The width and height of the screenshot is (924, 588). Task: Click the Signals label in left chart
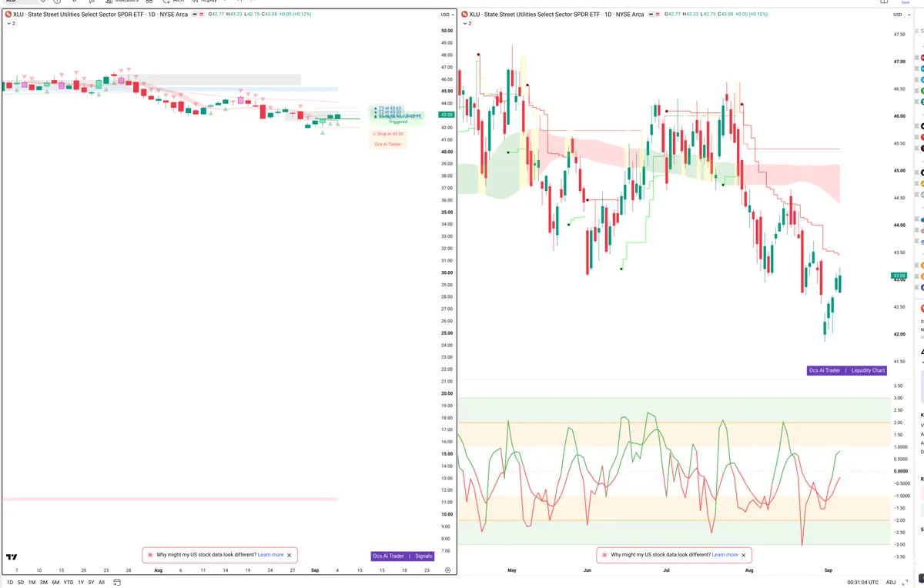click(423, 556)
